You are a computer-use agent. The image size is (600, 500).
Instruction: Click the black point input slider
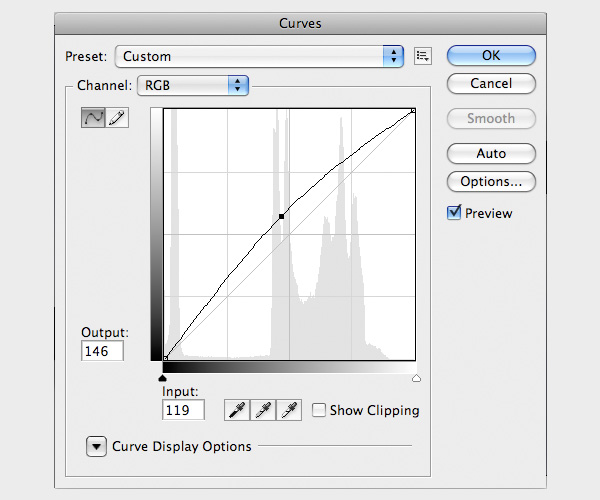(x=163, y=378)
